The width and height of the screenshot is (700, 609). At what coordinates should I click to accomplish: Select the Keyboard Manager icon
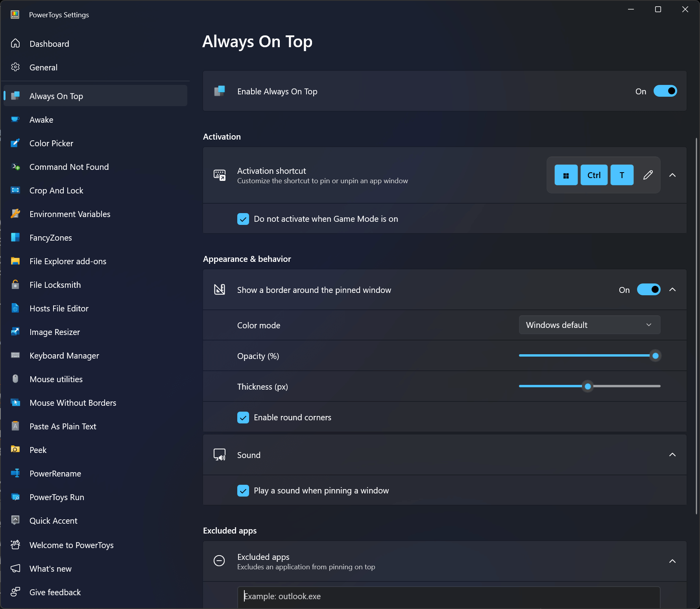pyautogui.click(x=15, y=355)
